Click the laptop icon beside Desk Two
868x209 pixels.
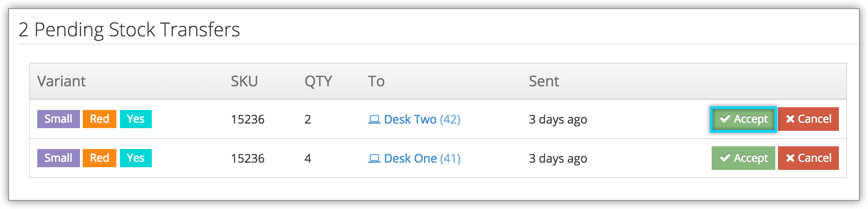click(374, 119)
